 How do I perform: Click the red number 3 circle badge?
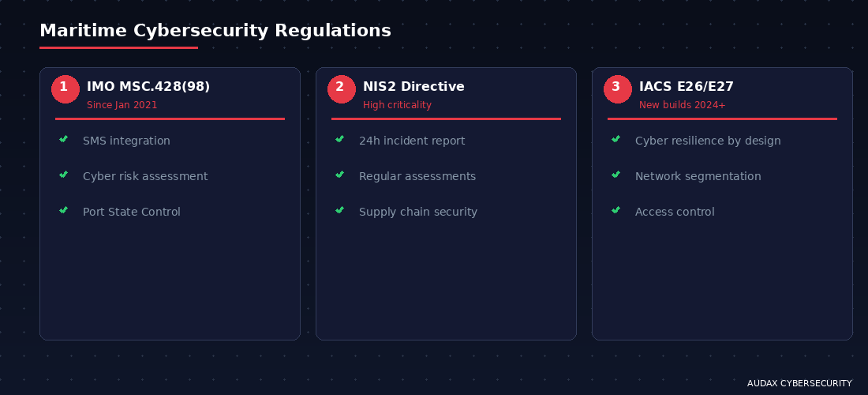click(x=618, y=89)
